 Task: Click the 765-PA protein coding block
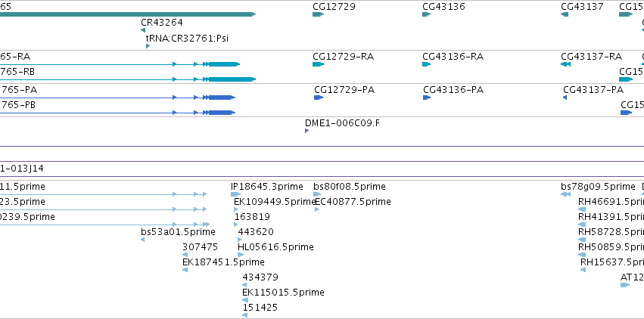click(x=222, y=98)
